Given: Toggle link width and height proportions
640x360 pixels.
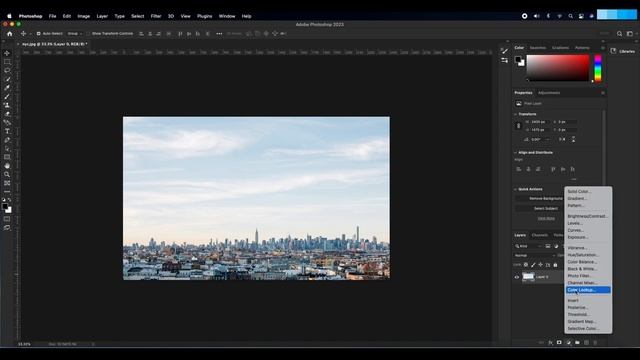Looking at the screenshot, I should tap(519, 126).
